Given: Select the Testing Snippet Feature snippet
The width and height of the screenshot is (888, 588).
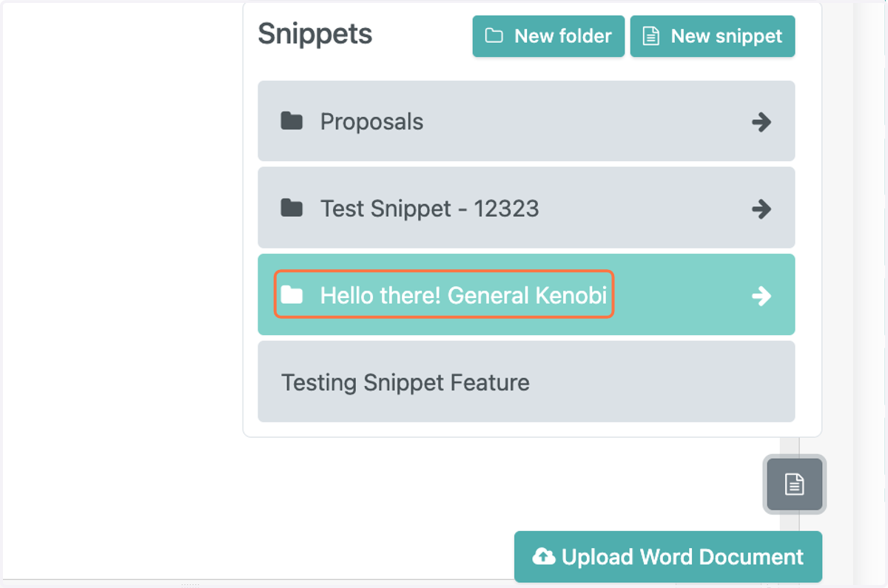Looking at the screenshot, I should (526, 382).
